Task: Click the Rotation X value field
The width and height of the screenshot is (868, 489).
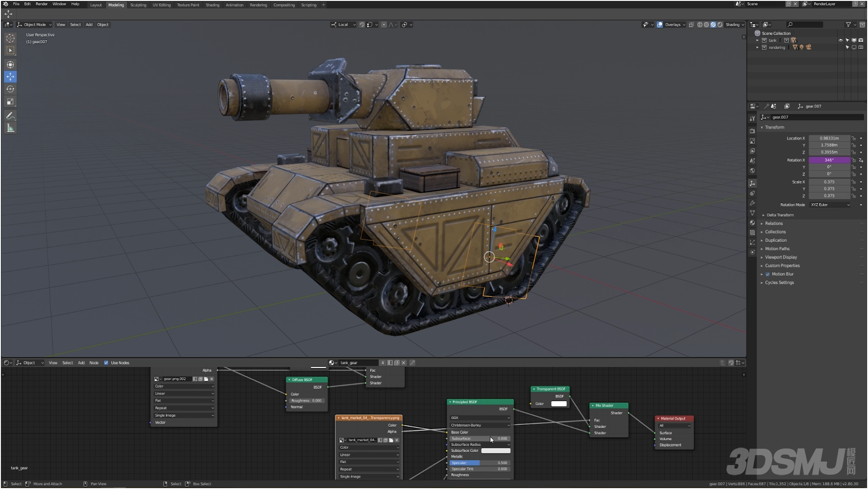Action: click(x=829, y=160)
